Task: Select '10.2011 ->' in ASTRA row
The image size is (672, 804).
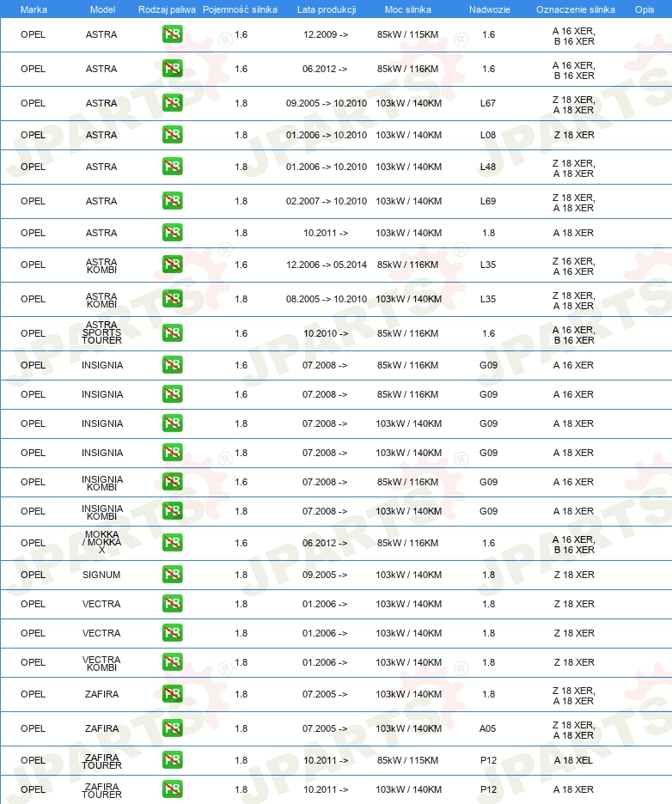Action: coord(325,233)
